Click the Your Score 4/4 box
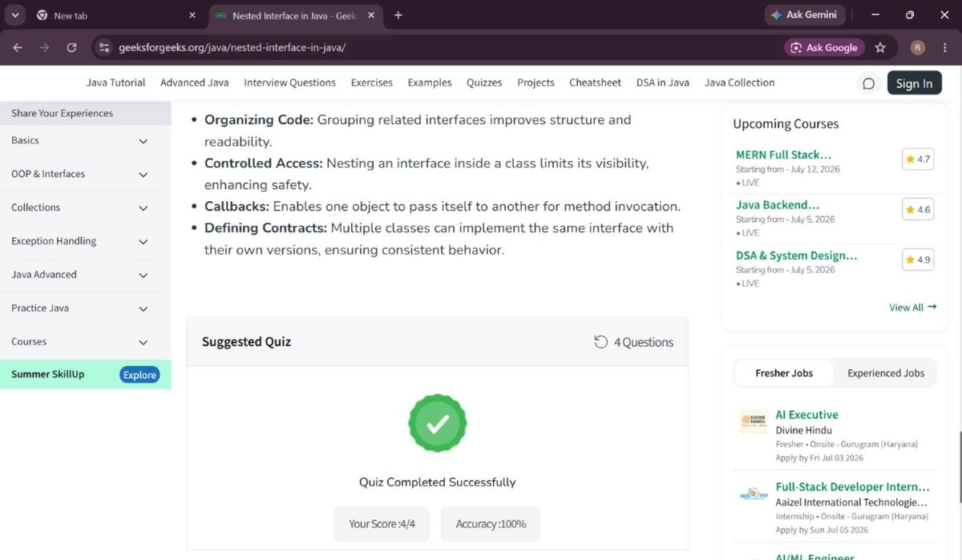 pyautogui.click(x=382, y=524)
